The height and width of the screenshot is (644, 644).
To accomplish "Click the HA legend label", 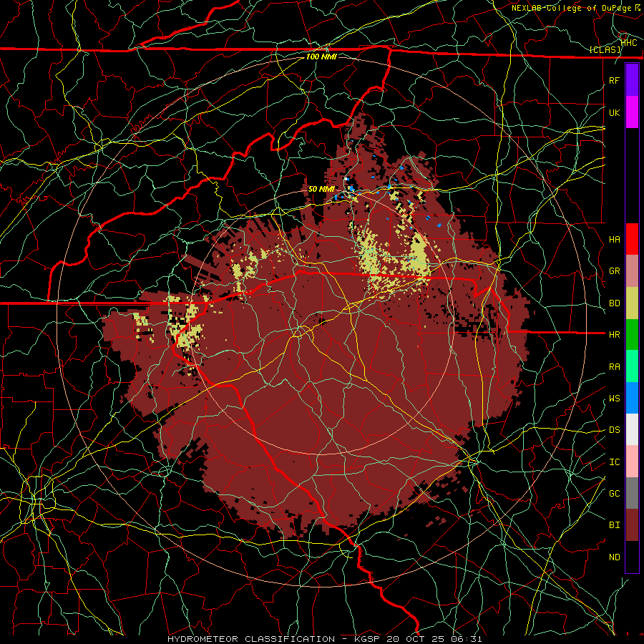I will click(615, 239).
